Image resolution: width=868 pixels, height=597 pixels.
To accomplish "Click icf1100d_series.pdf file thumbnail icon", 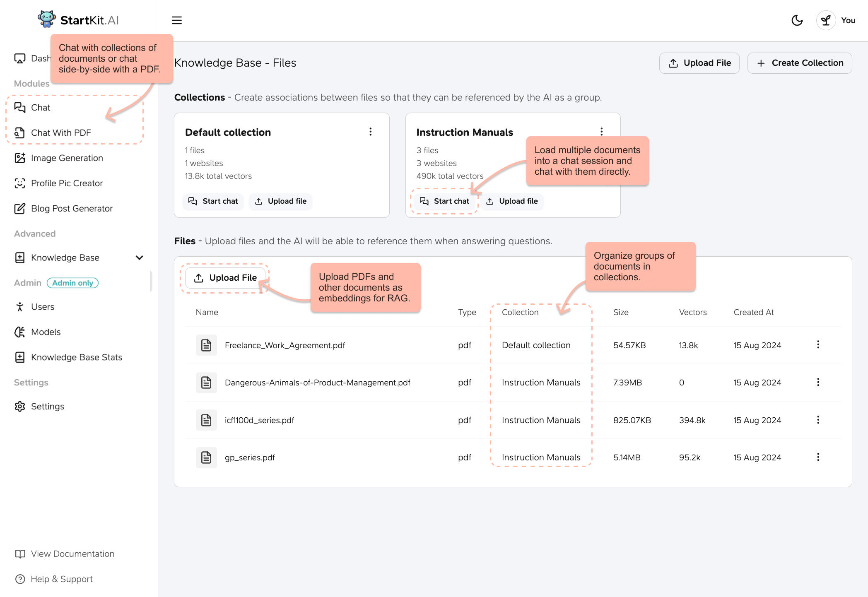I will point(206,420).
